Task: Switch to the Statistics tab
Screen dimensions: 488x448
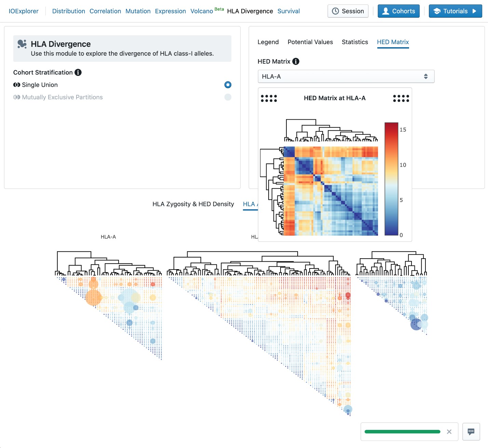Action: point(355,42)
